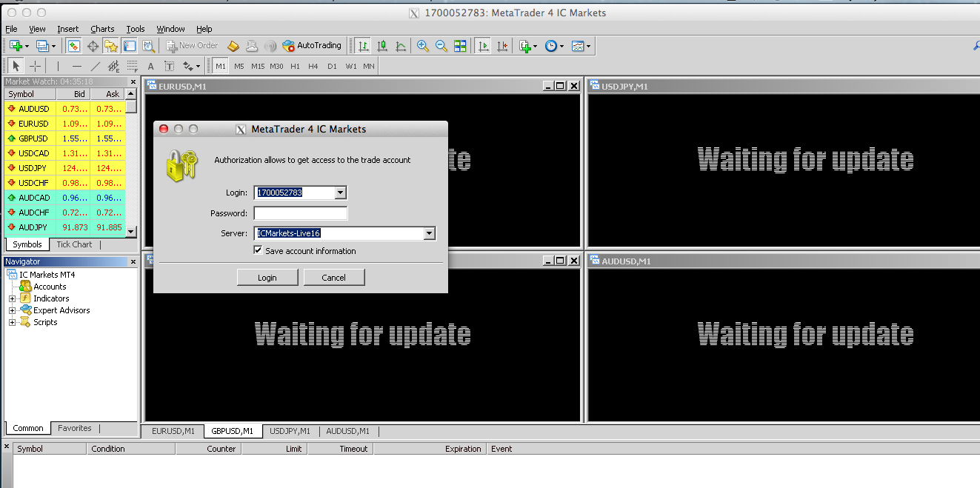Open the Server dropdown list
980x488 pixels.
429,233
